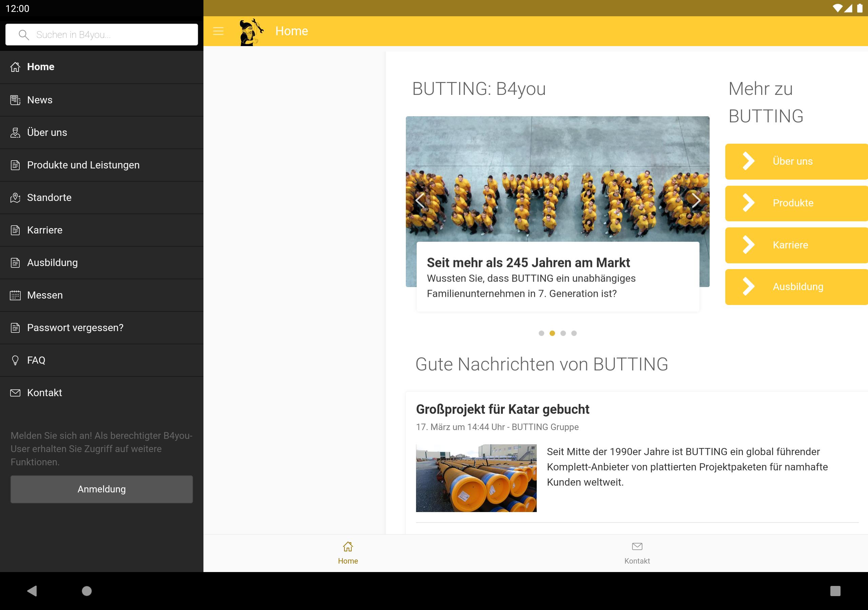
Task: Open Kontakt label in the sidebar
Action: click(45, 393)
